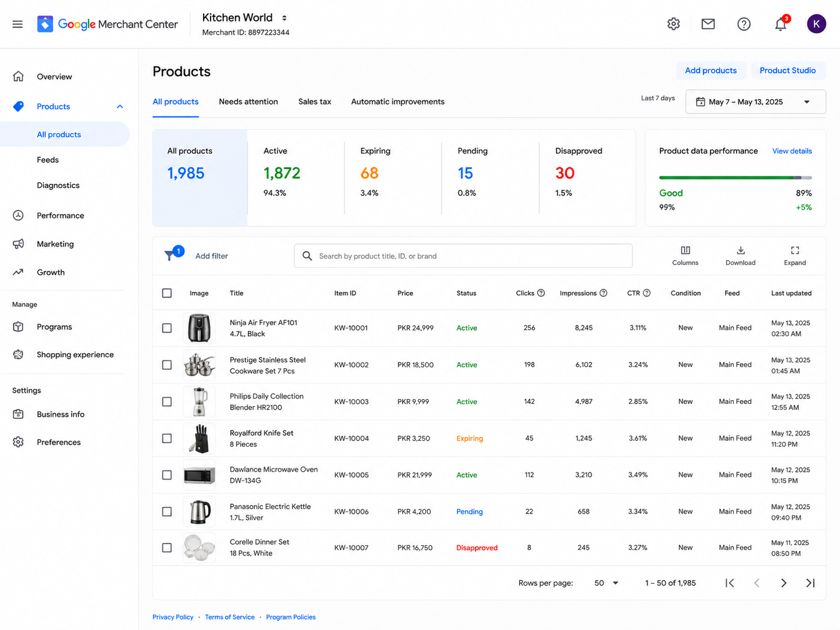Expand the table to full view

pos(795,255)
